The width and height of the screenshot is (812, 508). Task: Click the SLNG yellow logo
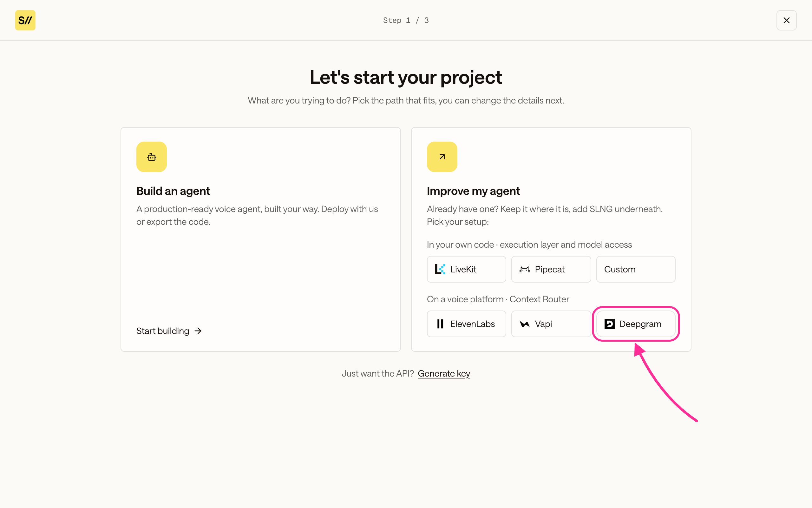click(25, 20)
